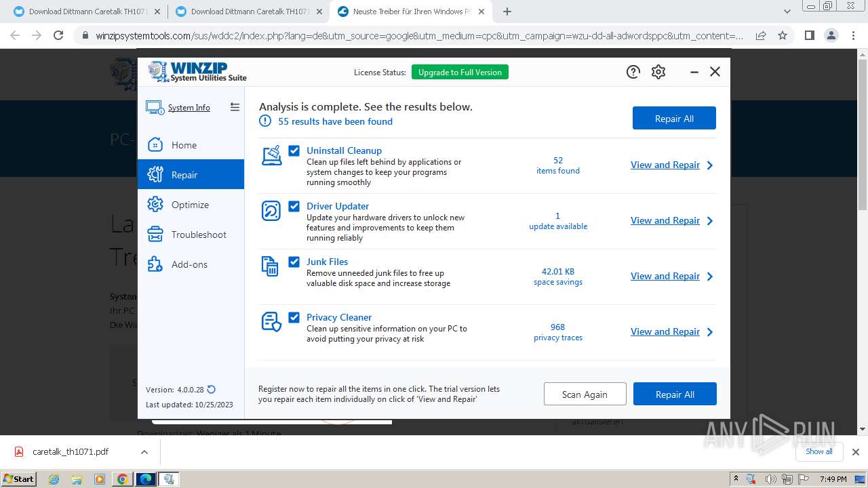The image size is (868, 488).
Task: Uncheck the Junk Files checkbox
Action: coord(294,262)
